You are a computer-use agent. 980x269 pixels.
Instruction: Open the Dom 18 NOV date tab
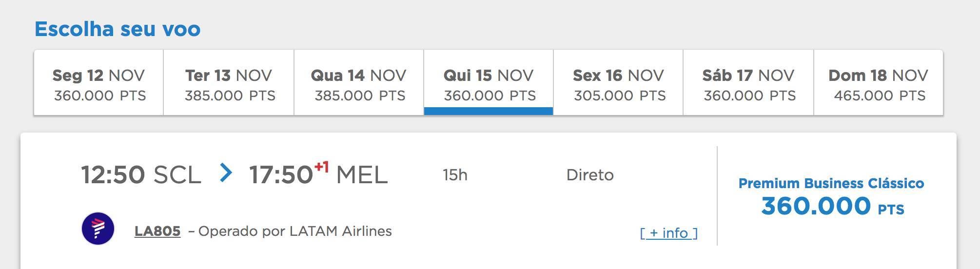pyautogui.click(x=879, y=82)
